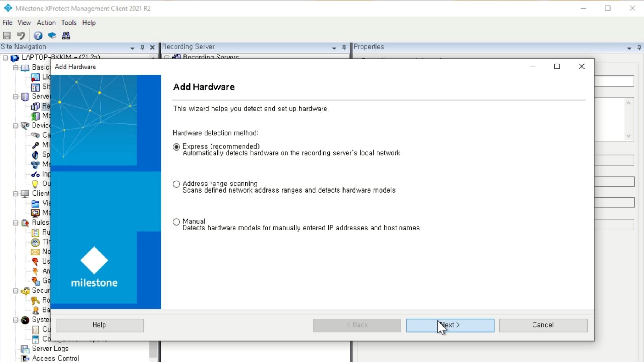
Task: Click the binoculars search toolbar icon
Action: click(66, 36)
